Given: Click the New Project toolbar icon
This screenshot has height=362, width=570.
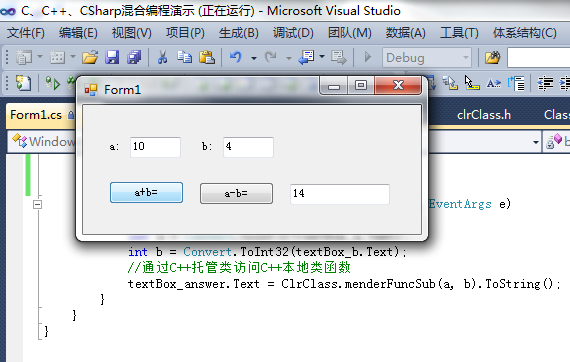Looking at the screenshot, I should coord(24,57).
